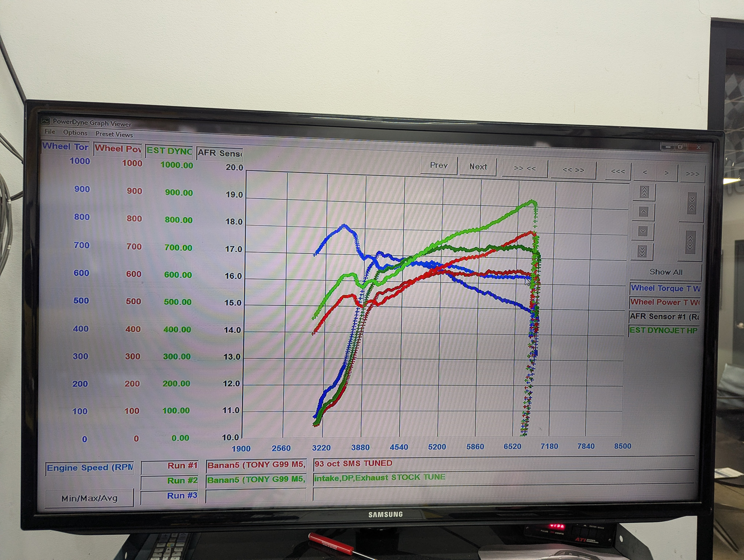Click the Show All button

pyautogui.click(x=666, y=272)
